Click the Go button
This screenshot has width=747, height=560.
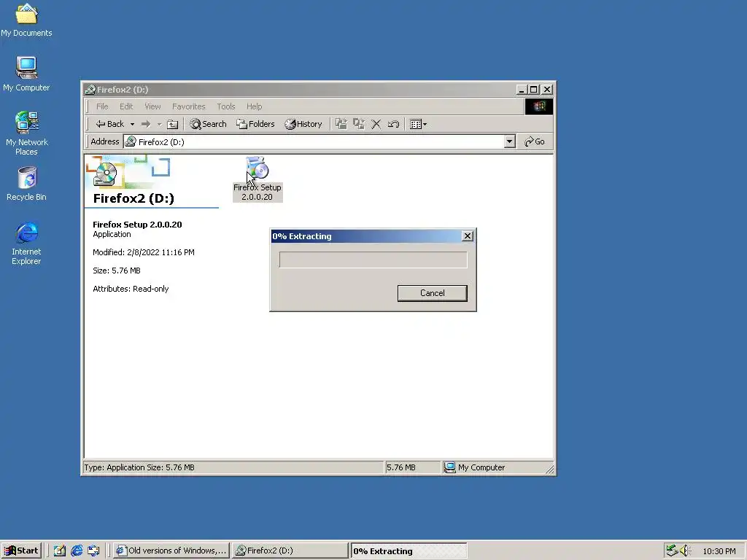point(535,141)
